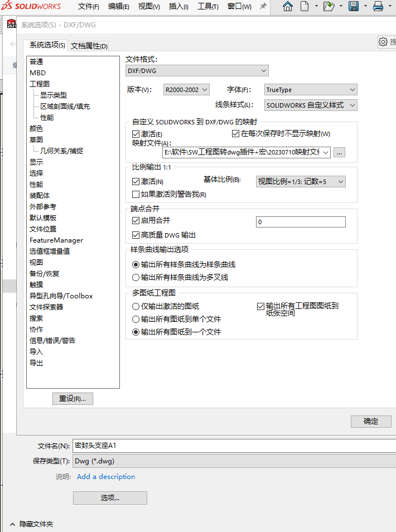This screenshot has width=396, height=532.
Task: Switch to 系统选项(S) tab
Action: click(x=47, y=45)
